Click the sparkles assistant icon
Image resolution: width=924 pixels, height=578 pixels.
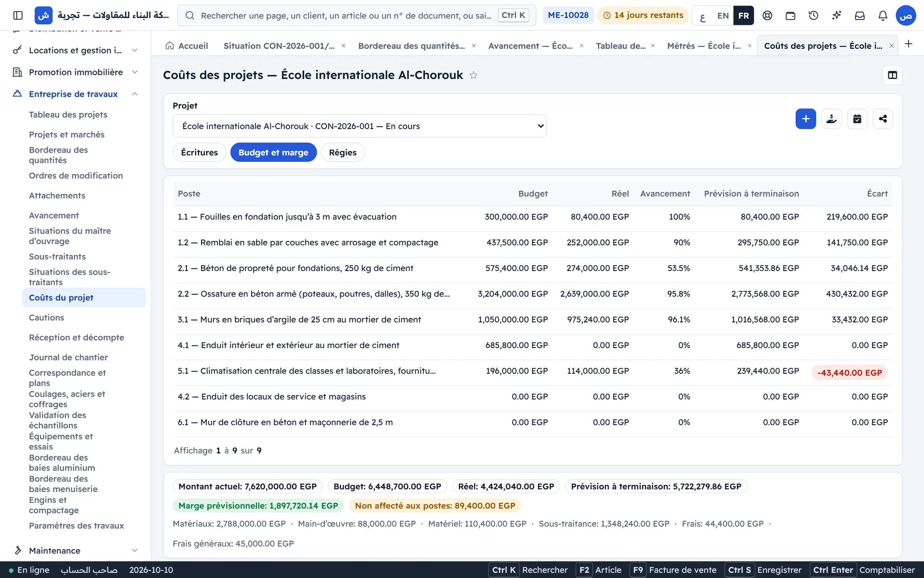tap(837, 15)
